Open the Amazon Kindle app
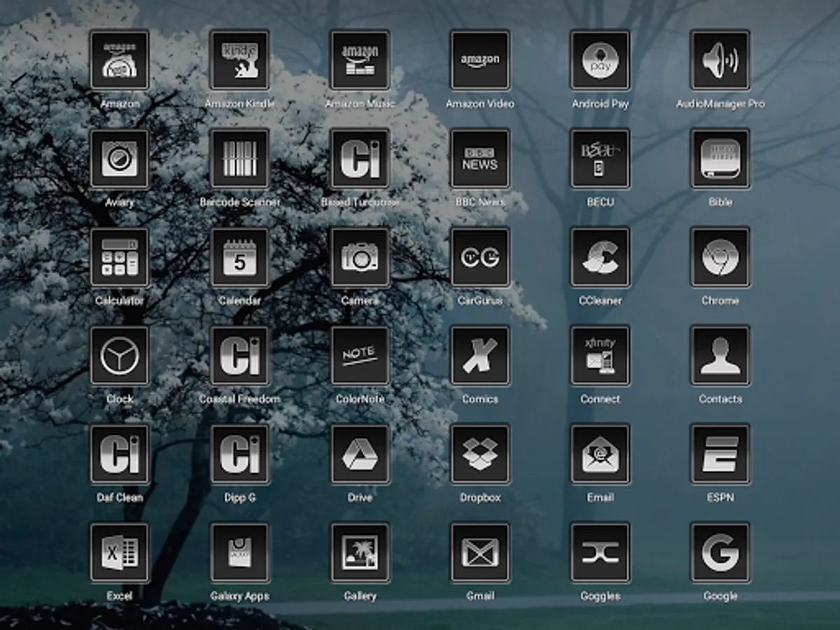 (x=239, y=61)
